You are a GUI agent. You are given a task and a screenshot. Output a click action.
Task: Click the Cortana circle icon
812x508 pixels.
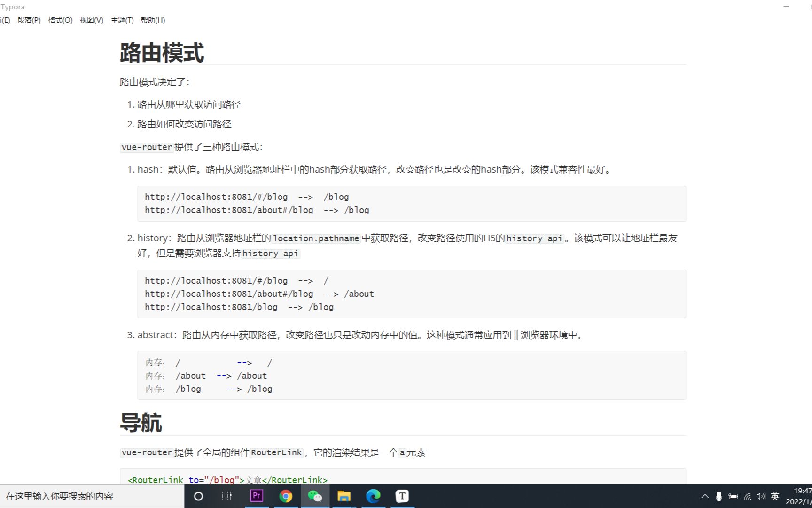198,496
